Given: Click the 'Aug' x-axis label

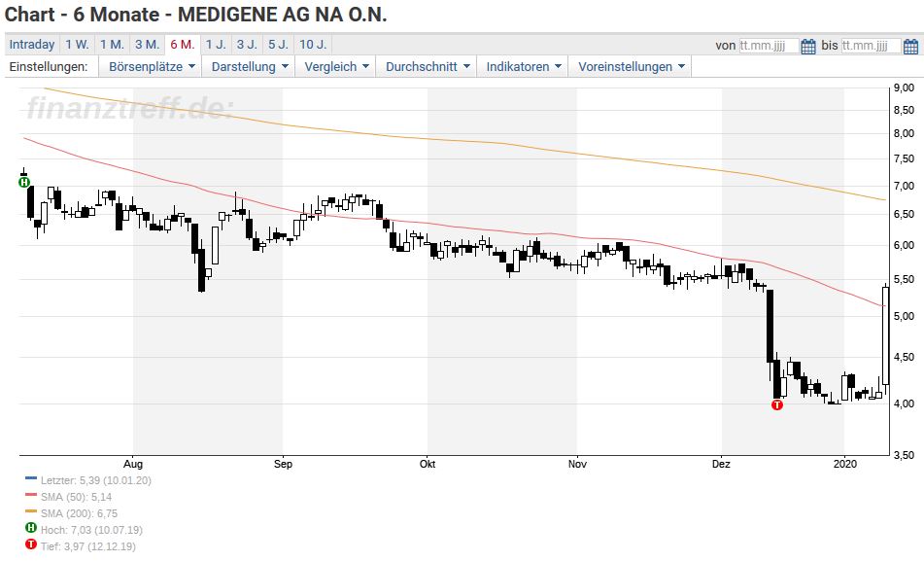Looking at the screenshot, I should (133, 464).
